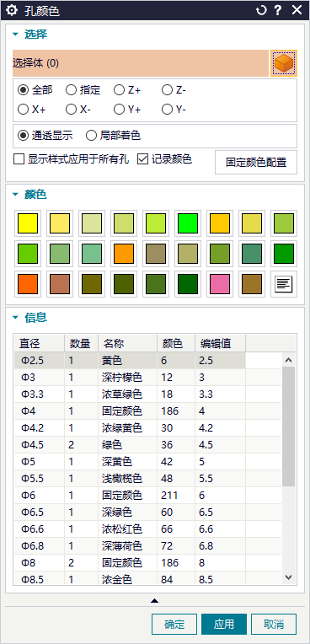Select the X+ direction radio button

click(x=23, y=110)
